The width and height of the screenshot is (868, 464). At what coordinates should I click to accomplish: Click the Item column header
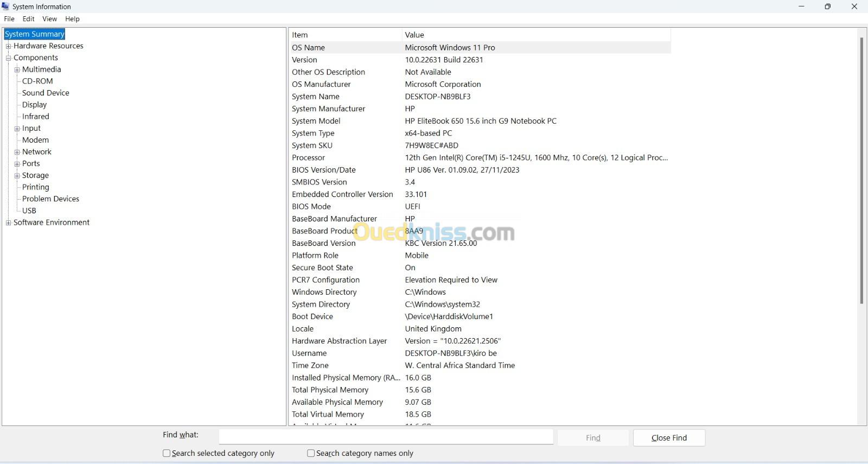[346, 35]
